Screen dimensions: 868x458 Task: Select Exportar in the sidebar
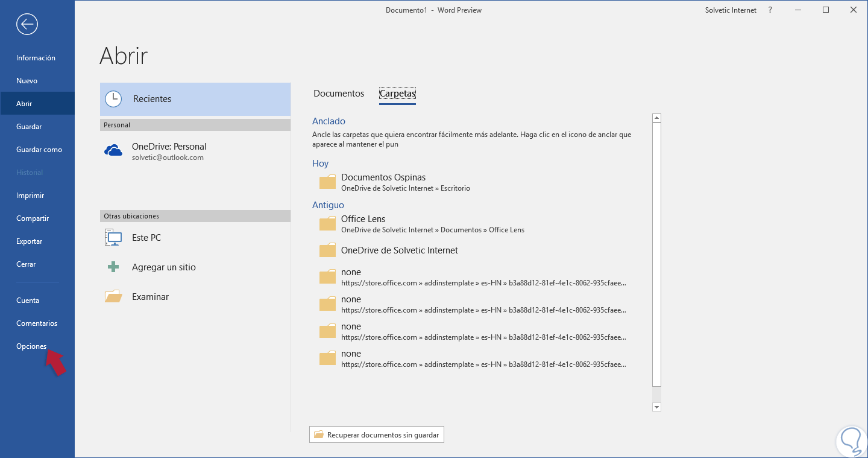point(30,241)
